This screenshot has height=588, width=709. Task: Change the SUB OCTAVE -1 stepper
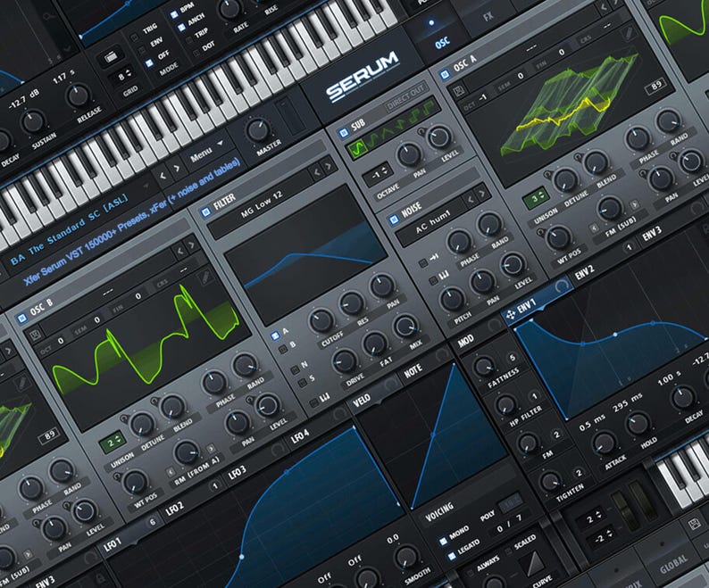pyautogui.click(x=378, y=174)
